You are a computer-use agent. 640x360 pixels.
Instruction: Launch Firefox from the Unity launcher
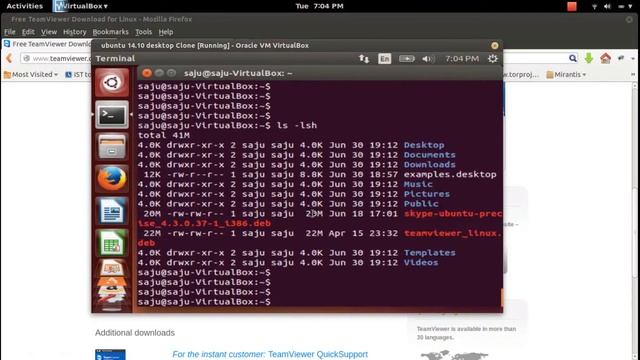click(112, 179)
